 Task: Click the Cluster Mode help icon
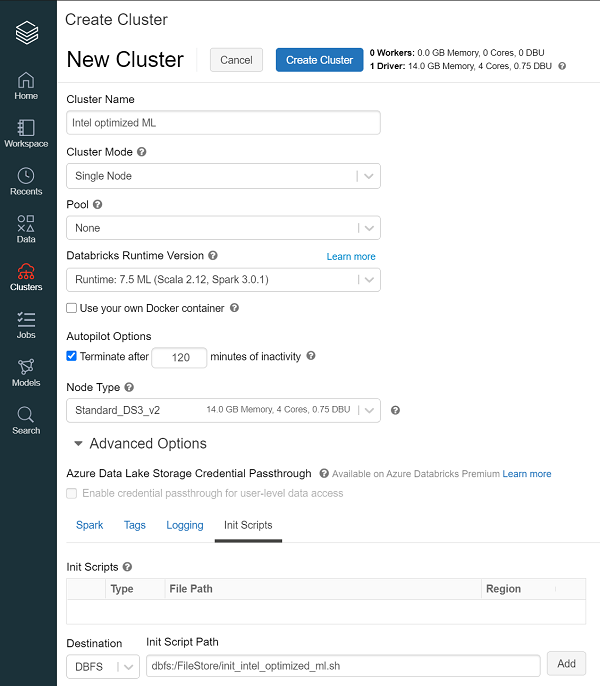point(141,152)
